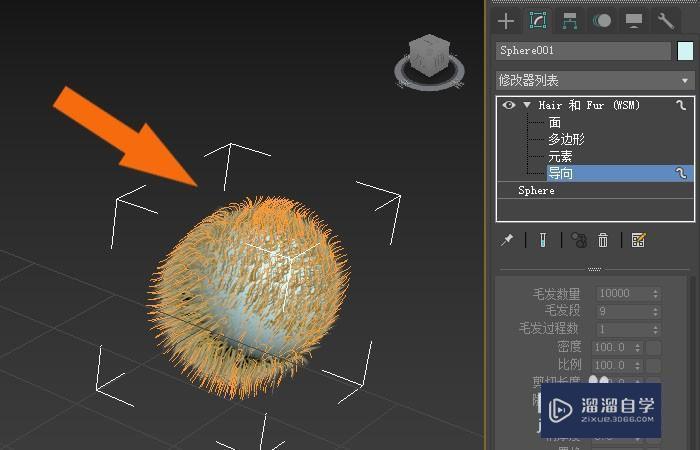Select the 多边形 sub-object level

[567, 139]
